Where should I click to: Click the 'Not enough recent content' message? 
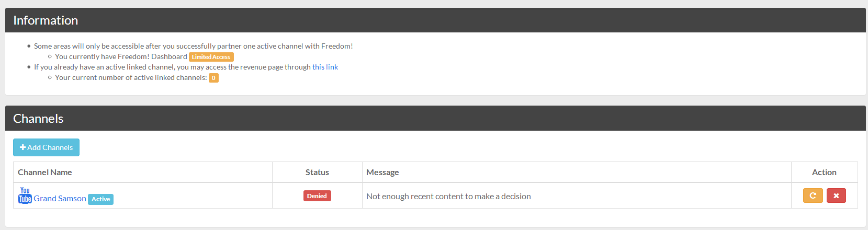click(448, 197)
